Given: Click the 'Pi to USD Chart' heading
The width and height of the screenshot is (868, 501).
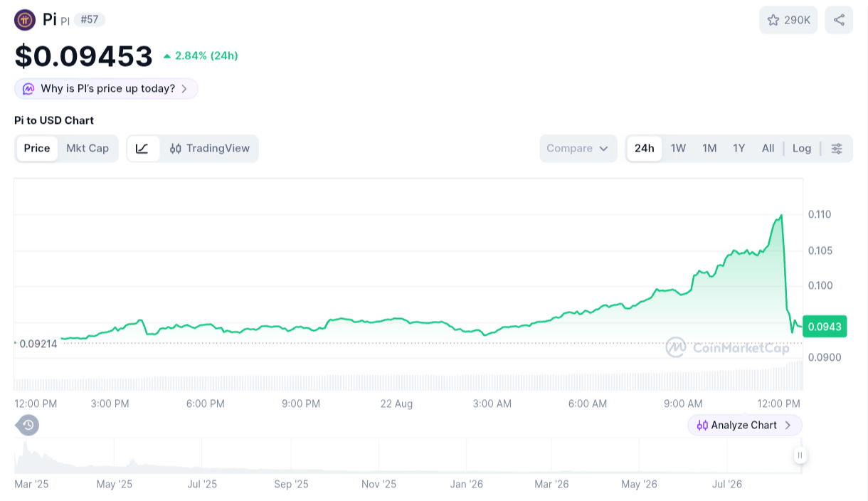Looking at the screenshot, I should pos(54,120).
